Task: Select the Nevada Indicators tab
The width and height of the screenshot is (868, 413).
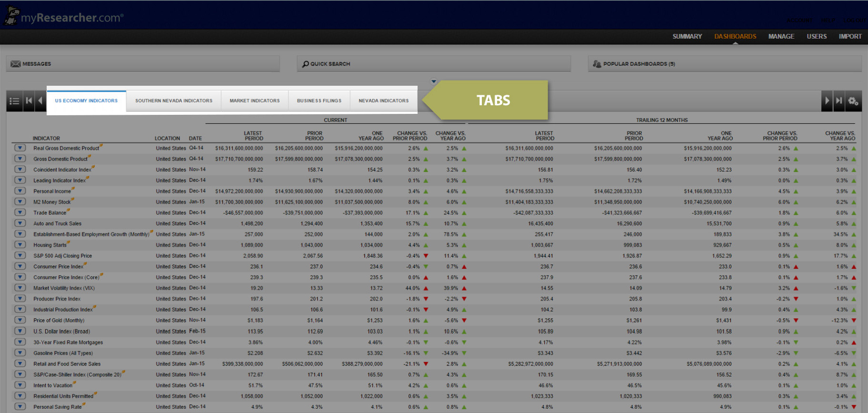Action: [384, 101]
